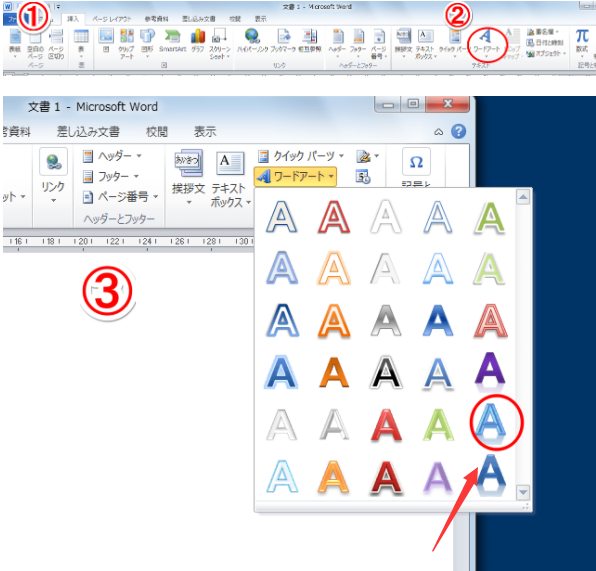Image resolution: width=596 pixels, height=571 pixels.
Task: Click the date-time calendar icon in enlarged ribbon
Action: pos(363,177)
